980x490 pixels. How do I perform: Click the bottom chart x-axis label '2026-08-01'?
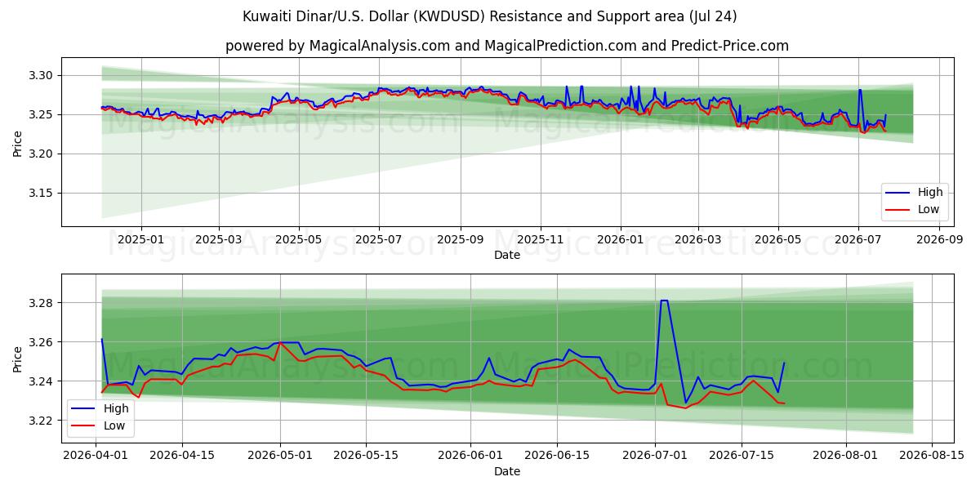pyautogui.click(x=846, y=456)
